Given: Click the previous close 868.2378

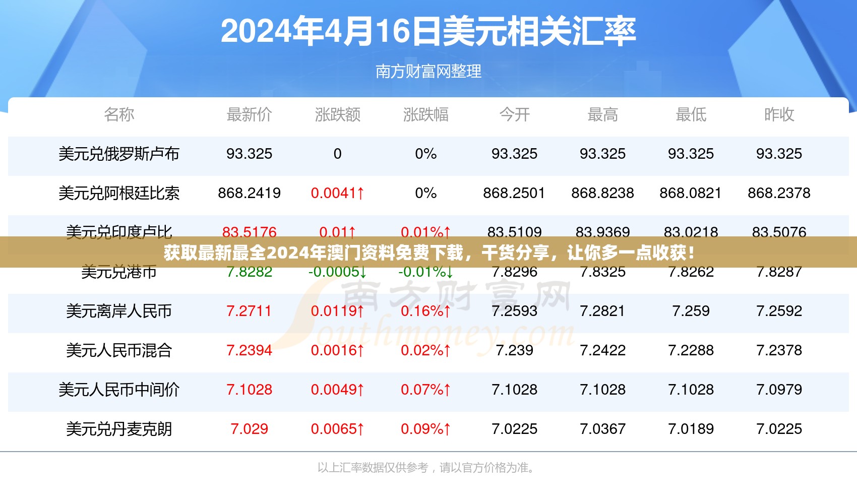Looking at the screenshot, I should coord(779,193).
